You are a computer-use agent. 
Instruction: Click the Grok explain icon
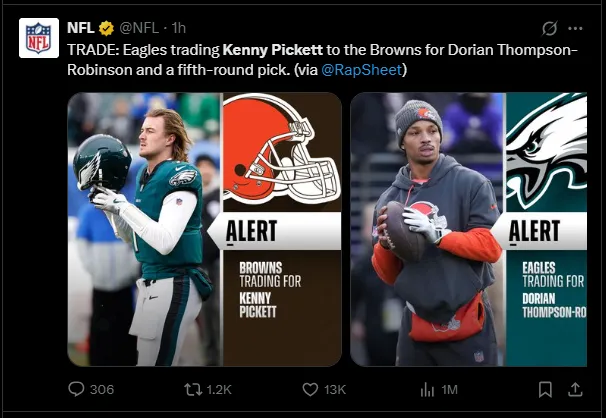(x=549, y=28)
